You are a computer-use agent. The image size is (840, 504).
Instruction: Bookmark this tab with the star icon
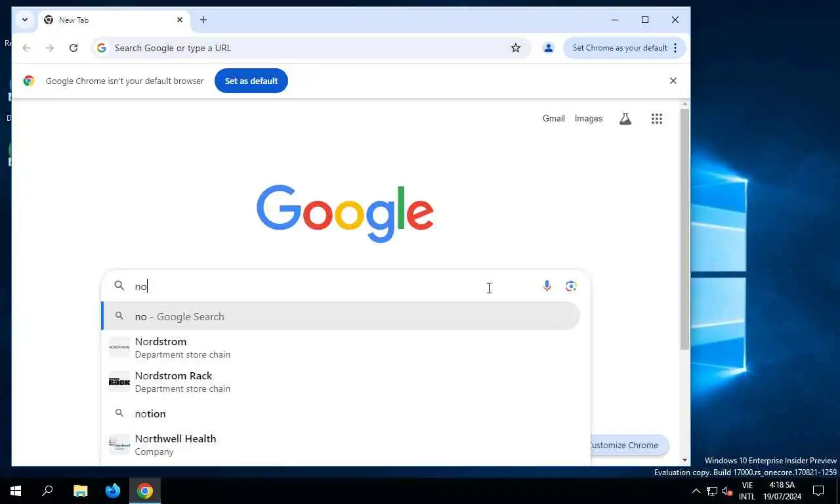(x=516, y=48)
